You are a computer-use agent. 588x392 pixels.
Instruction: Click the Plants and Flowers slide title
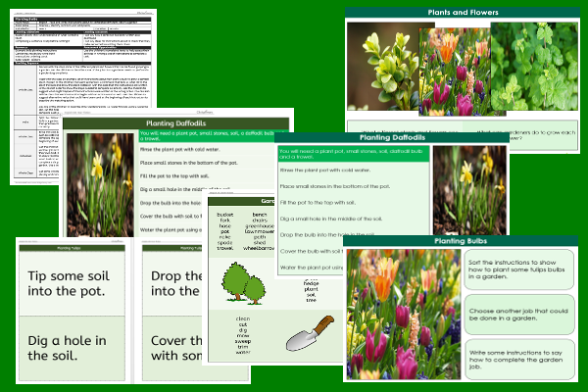coord(463,13)
